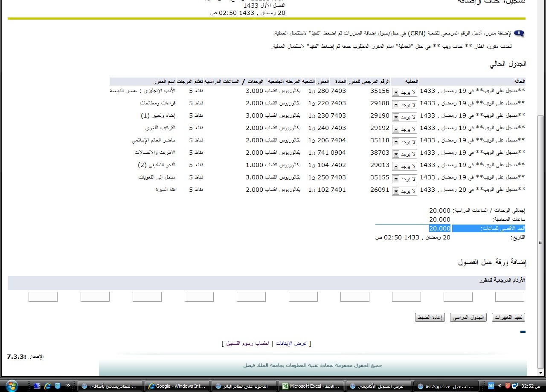Click column header اسم المقرر

166,81
